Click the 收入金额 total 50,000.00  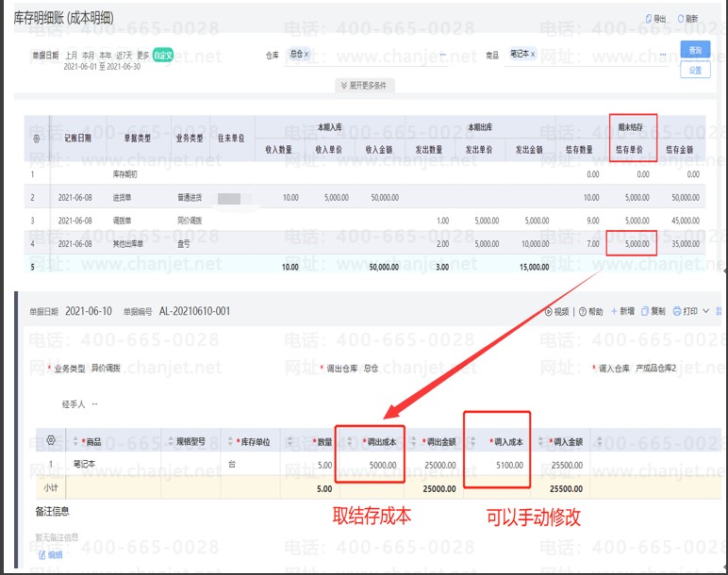pyautogui.click(x=384, y=267)
